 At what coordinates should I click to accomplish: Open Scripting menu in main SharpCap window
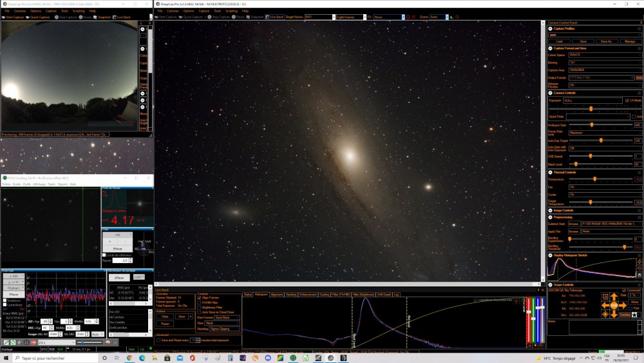point(232,11)
